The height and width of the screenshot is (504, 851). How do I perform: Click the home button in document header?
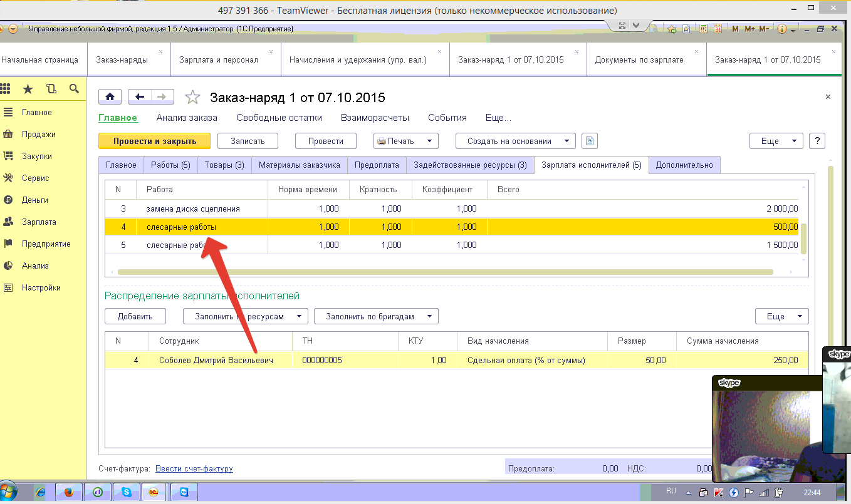110,96
